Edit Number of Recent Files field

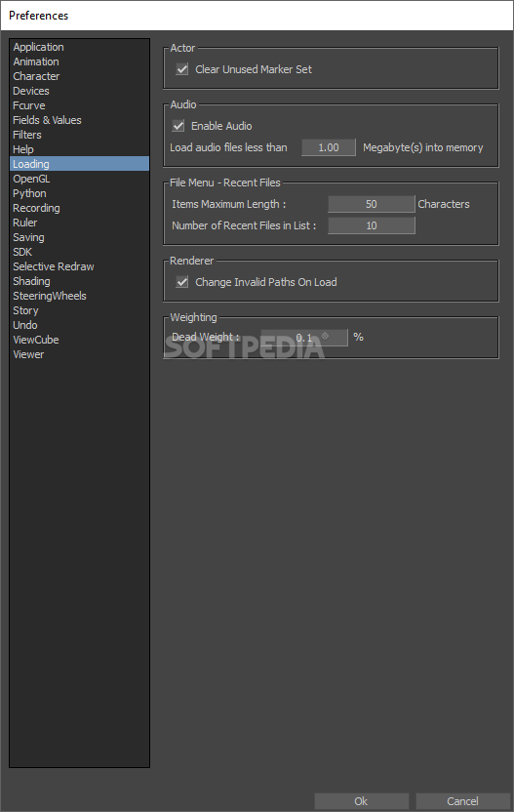click(372, 225)
